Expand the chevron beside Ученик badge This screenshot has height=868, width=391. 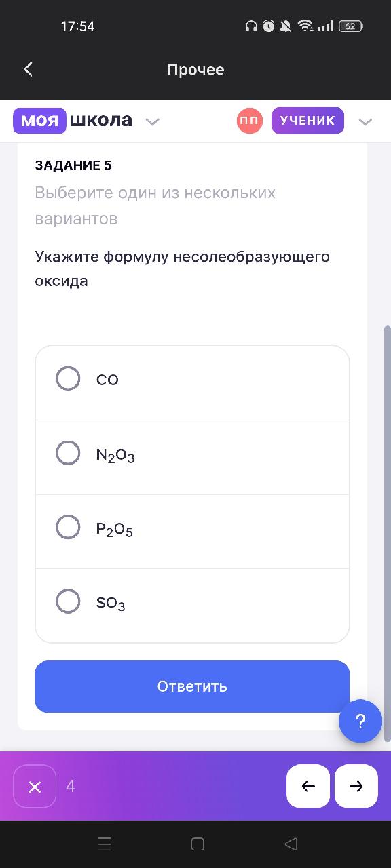[x=365, y=122]
